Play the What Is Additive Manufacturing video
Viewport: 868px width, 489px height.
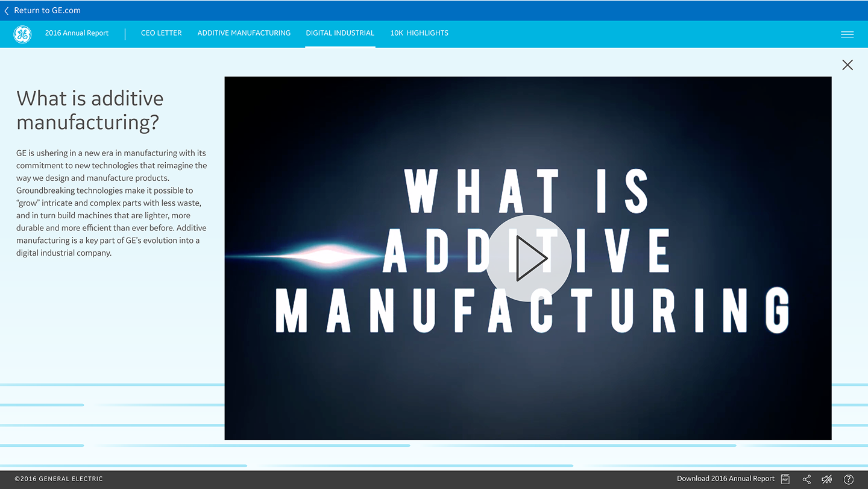[529, 258]
